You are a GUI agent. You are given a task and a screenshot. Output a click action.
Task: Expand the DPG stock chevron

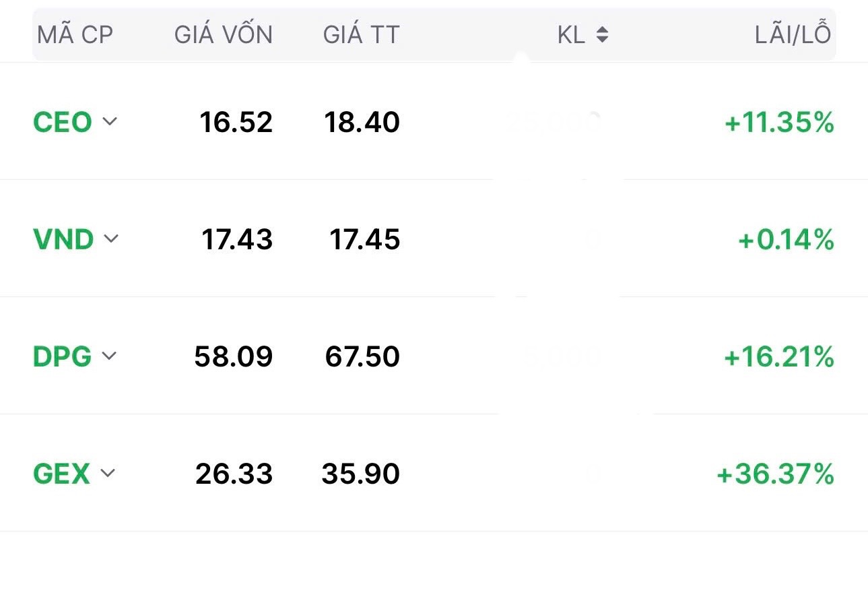pos(109,356)
